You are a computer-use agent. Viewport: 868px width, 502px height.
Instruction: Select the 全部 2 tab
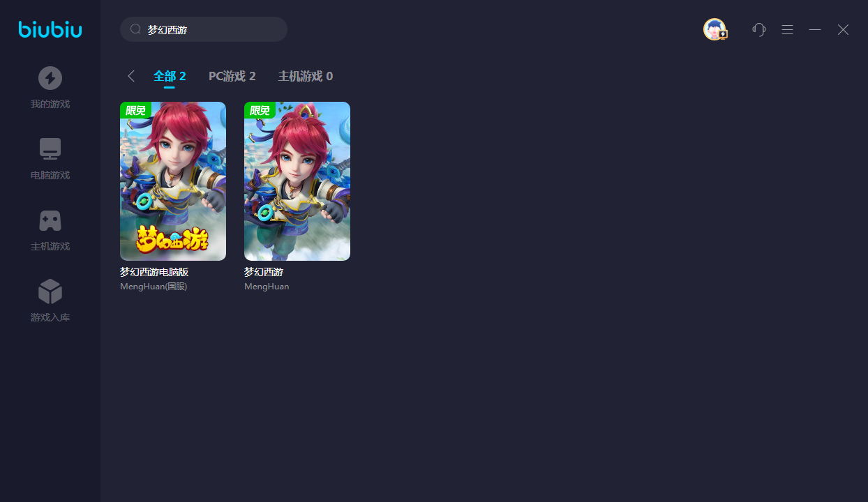[170, 76]
